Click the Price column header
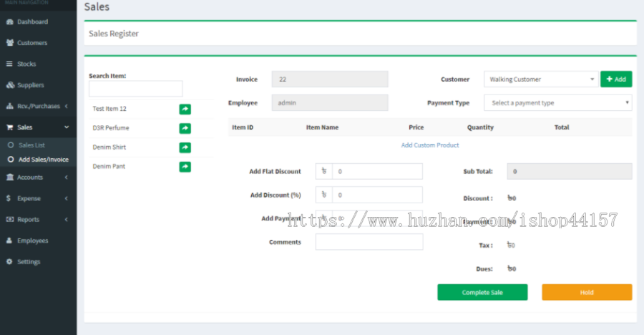 click(416, 127)
